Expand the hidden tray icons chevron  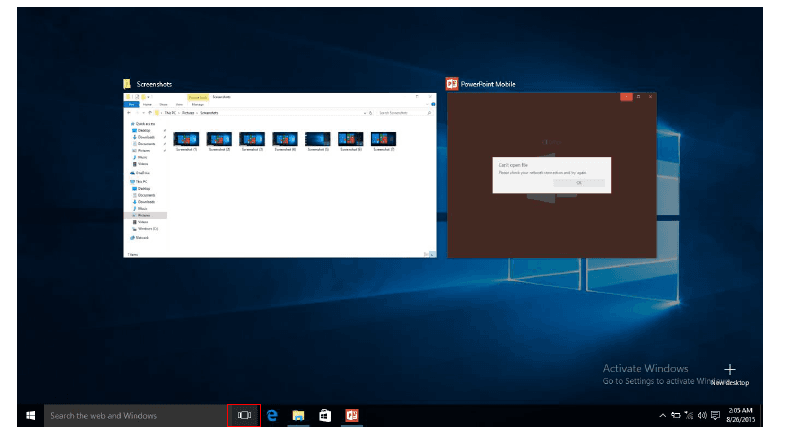[662, 415]
